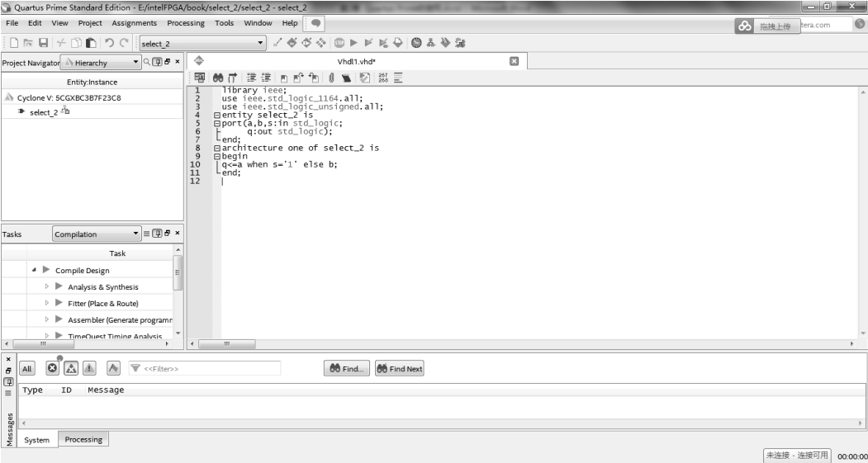The image size is (868, 463).
Task: Click the Copy icon in main toolbar
Action: coord(76,43)
